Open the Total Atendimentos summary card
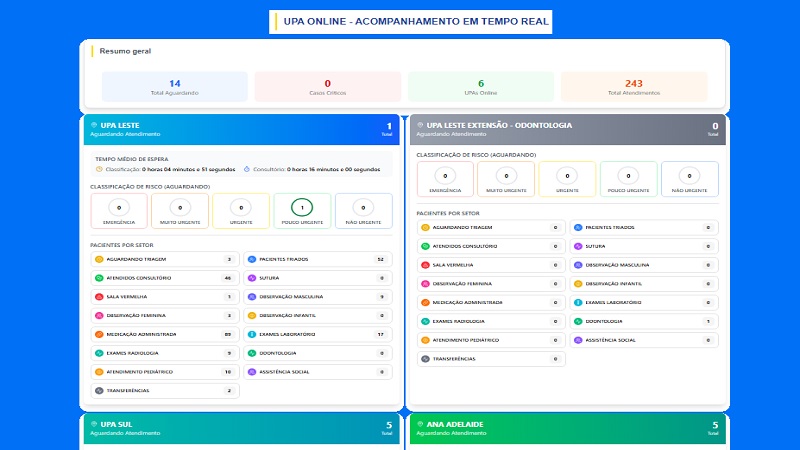 tap(634, 87)
